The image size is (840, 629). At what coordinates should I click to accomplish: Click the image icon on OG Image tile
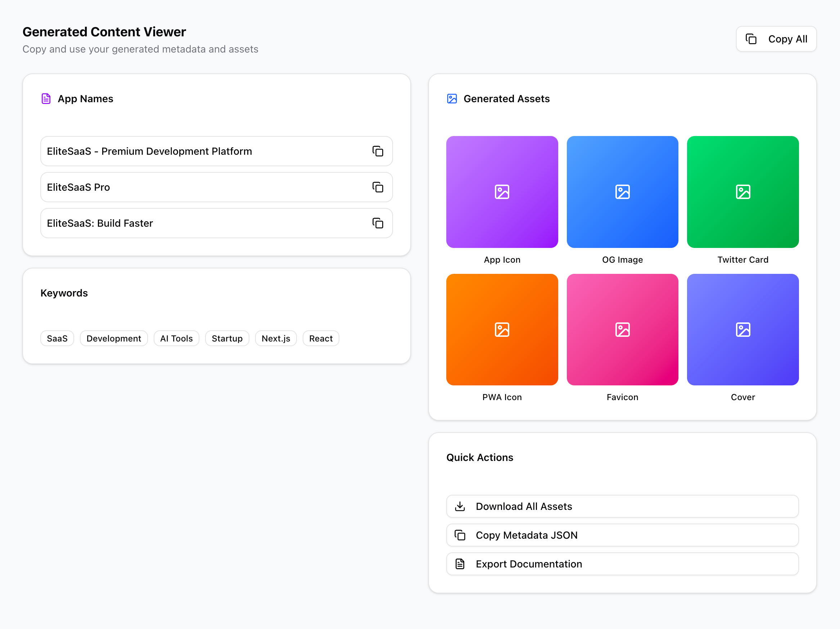tap(622, 192)
